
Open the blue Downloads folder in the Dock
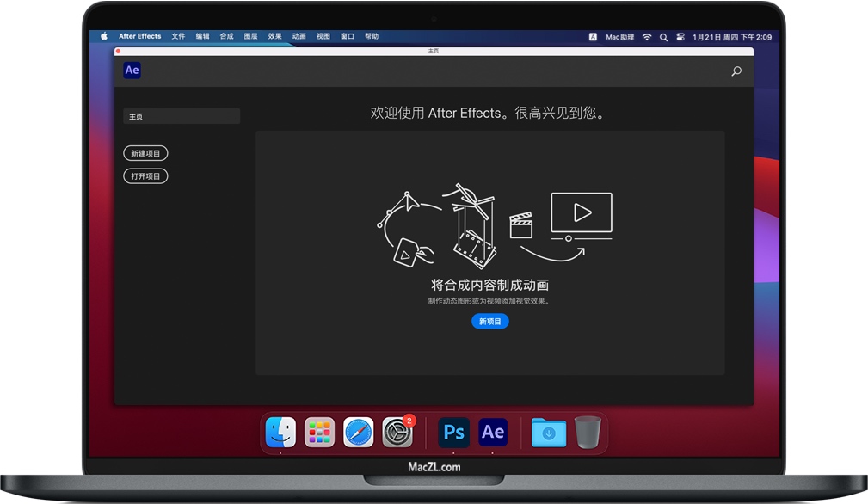pos(548,433)
